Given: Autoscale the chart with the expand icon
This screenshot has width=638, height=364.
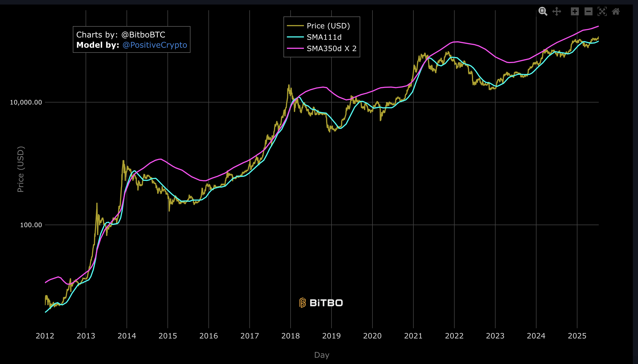Looking at the screenshot, I should [x=602, y=11].
